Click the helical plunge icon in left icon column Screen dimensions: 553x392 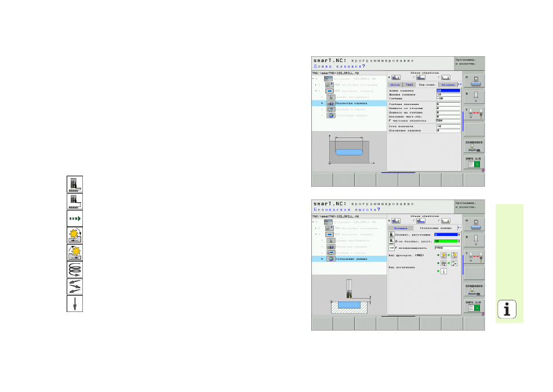75,270
